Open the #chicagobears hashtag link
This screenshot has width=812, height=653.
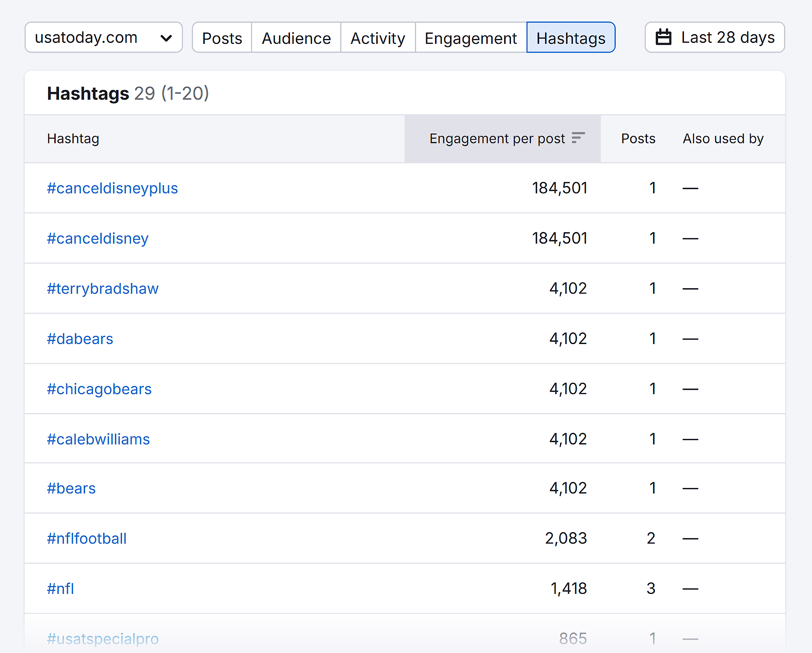tap(99, 389)
